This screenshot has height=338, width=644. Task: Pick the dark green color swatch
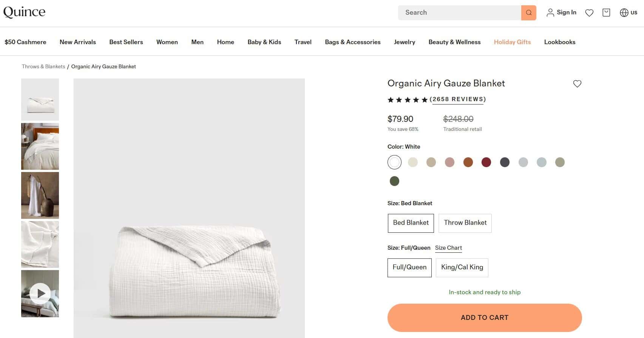394,181
